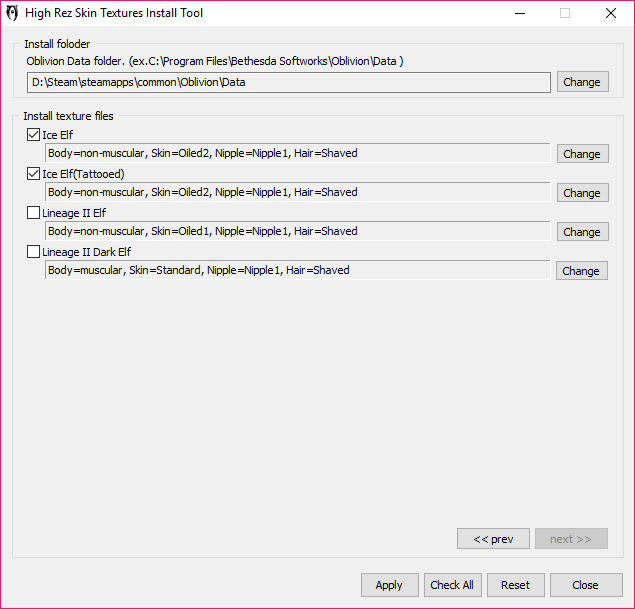Click the Ice Elf settings text field
The height and width of the screenshot is (609, 635).
click(x=297, y=153)
